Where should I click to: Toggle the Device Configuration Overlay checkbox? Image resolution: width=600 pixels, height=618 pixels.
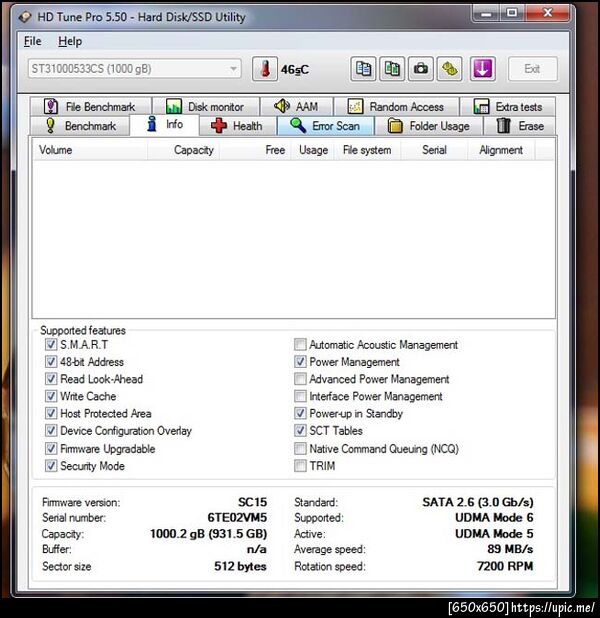coord(51,431)
